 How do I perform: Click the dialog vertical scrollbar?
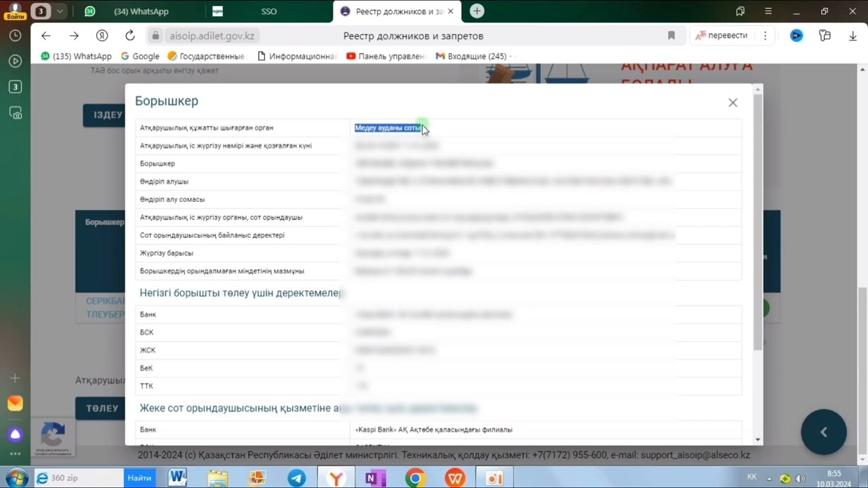click(758, 224)
